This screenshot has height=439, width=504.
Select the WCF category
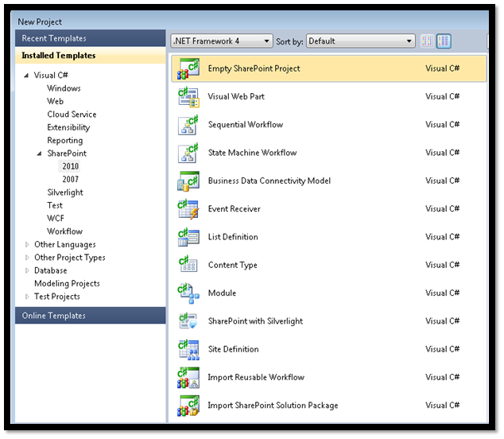point(56,219)
